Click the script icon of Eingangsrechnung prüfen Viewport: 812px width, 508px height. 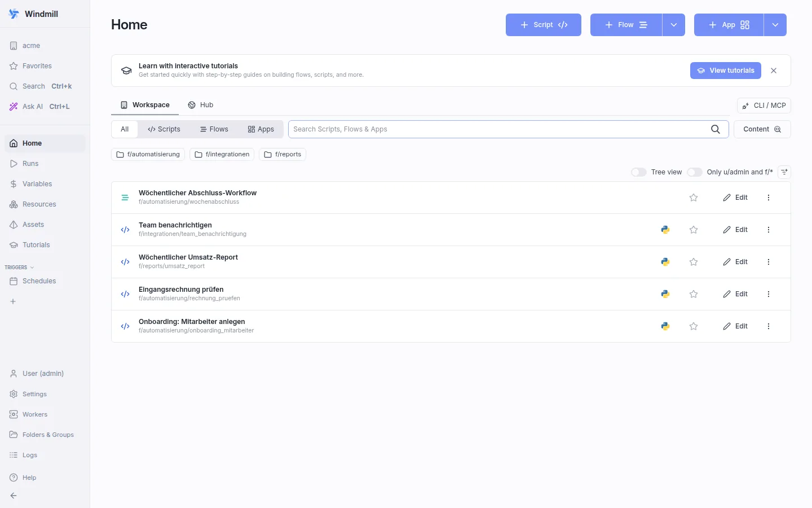click(x=125, y=294)
